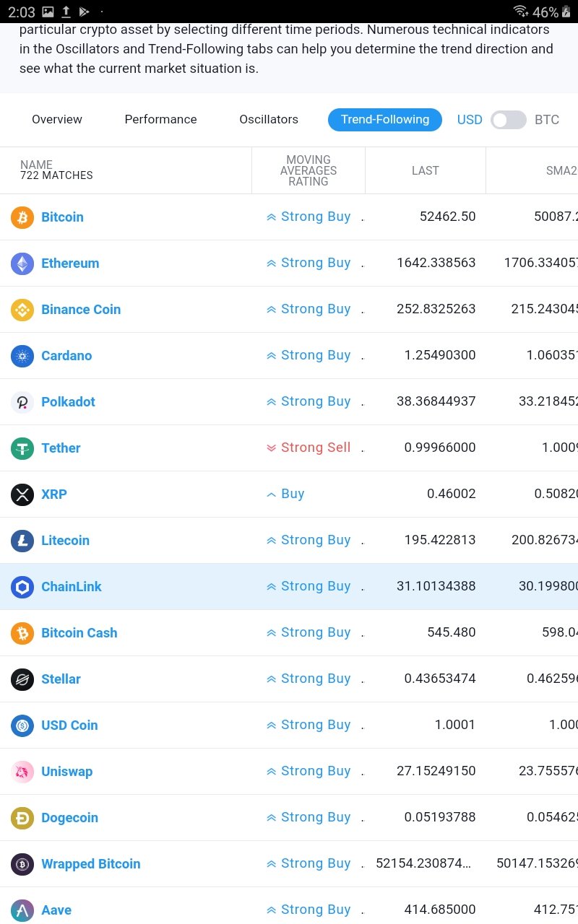Switch to the Overview tab
Viewport: 578px width, 924px height.
[57, 119]
